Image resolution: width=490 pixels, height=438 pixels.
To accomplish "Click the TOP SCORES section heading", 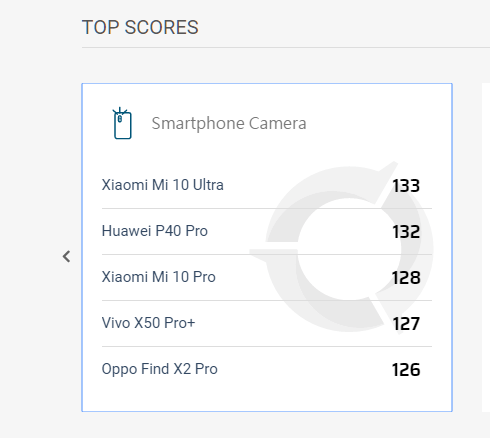I will (x=140, y=27).
